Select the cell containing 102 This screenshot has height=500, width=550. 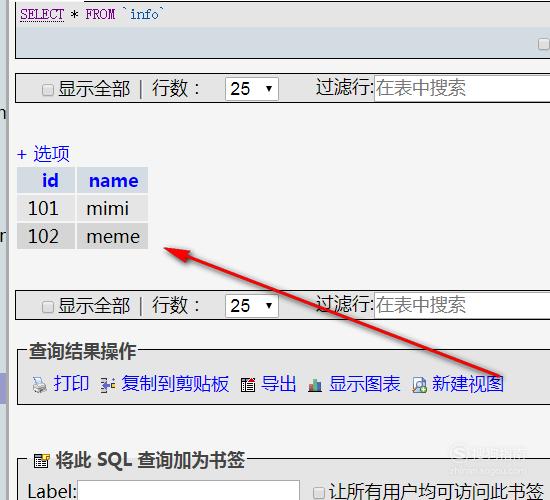46,236
